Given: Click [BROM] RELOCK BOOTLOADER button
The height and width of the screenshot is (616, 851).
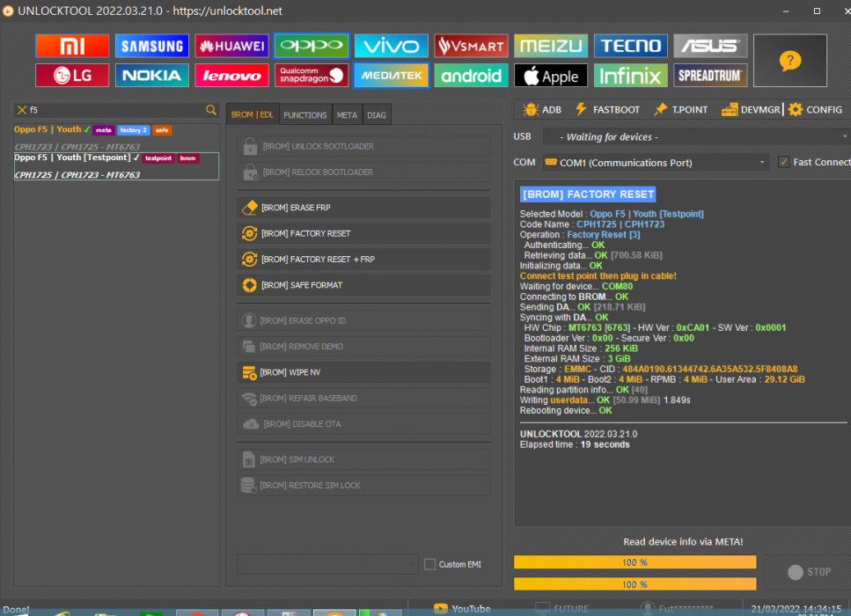Looking at the screenshot, I should pyautogui.click(x=363, y=172).
